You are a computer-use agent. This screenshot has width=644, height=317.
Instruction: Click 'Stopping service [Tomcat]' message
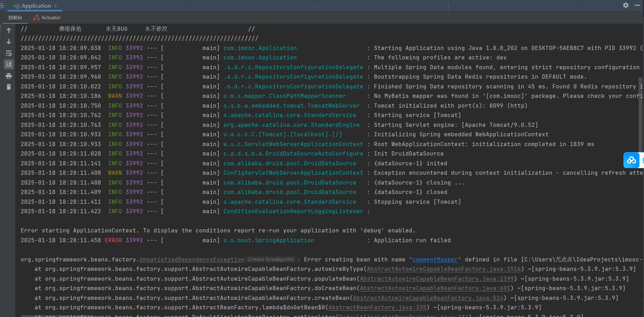(x=417, y=202)
